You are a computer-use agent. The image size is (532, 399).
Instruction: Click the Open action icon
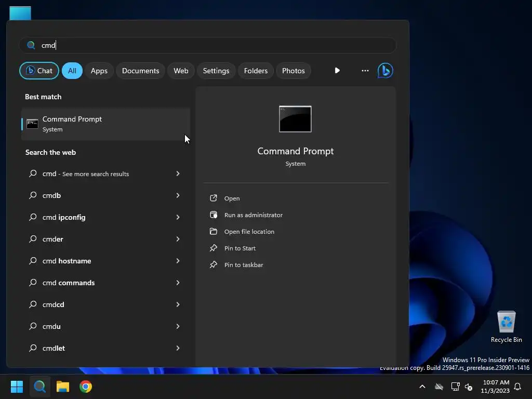pos(214,198)
